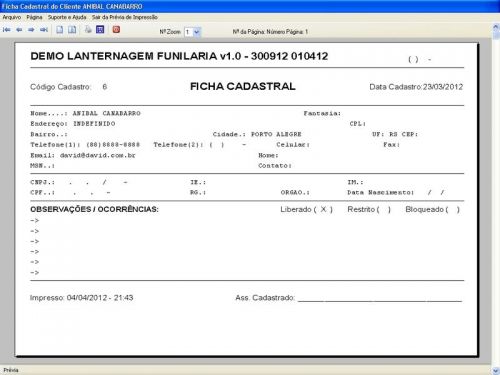500x375 pixels.
Task: Jump to last page arrow icon
Action: pyautogui.click(x=44, y=30)
